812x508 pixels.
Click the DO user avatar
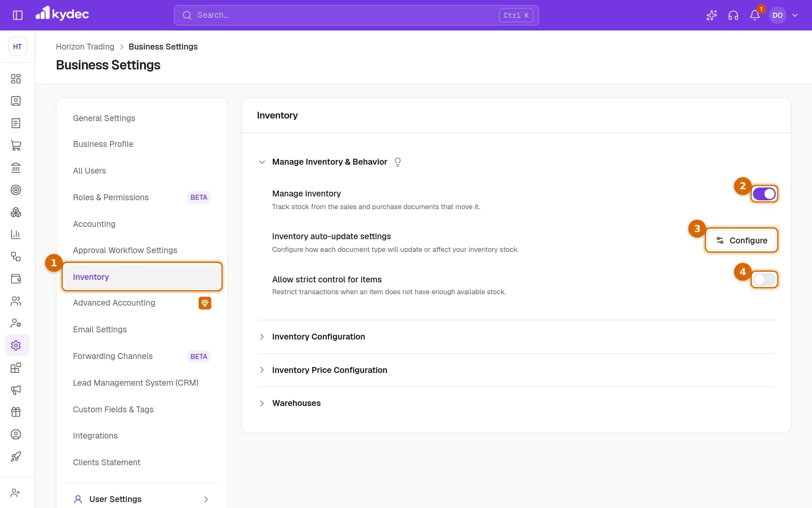coord(777,15)
